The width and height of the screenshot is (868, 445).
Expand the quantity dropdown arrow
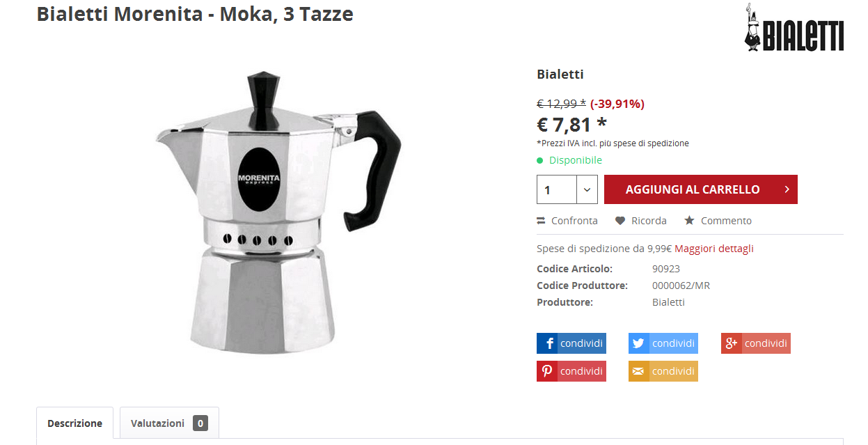point(587,189)
